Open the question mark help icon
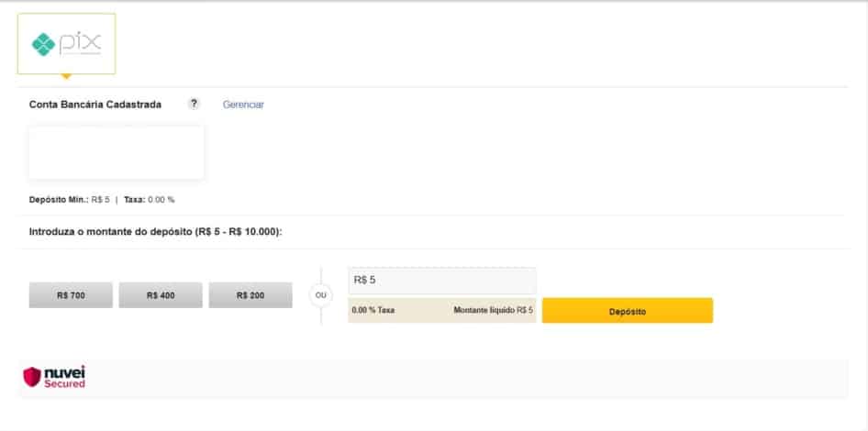 (194, 104)
